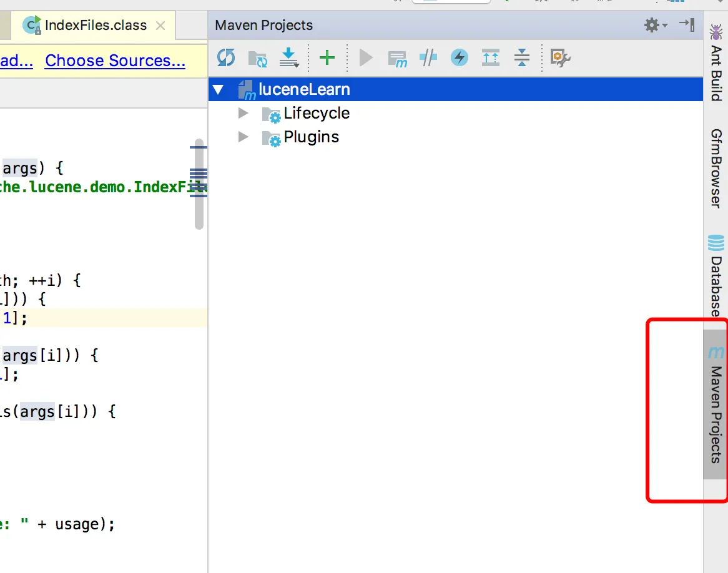Open the GfmBrowser side tab
This screenshot has width=728, height=573.
click(x=716, y=168)
